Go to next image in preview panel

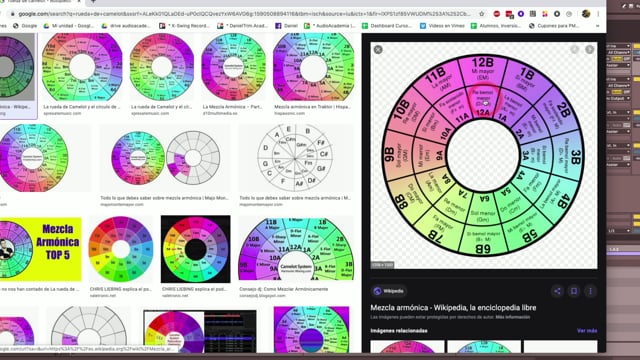pyautogui.click(x=589, y=49)
